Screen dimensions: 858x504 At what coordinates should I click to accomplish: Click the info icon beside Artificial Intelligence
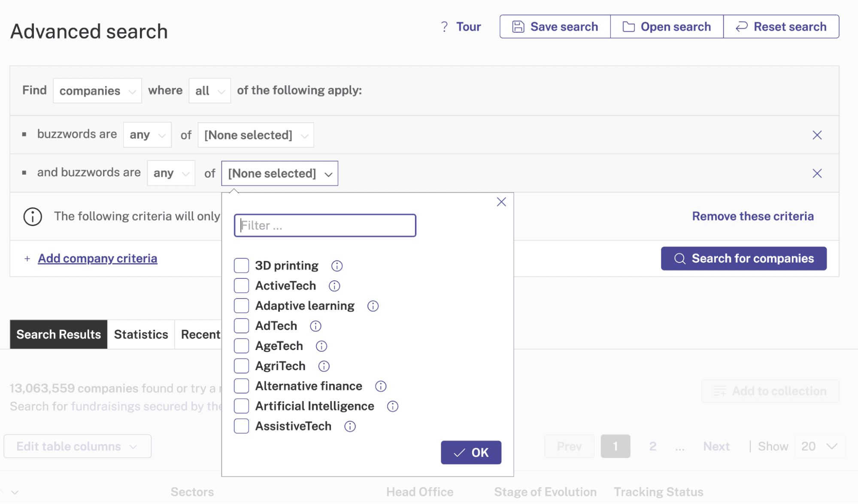[x=393, y=407]
